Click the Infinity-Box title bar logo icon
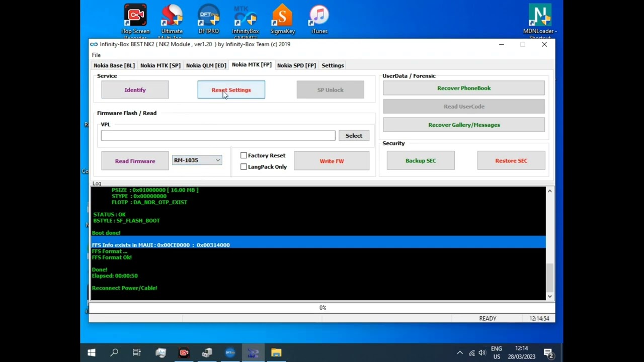This screenshot has width=644, height=362. [x=94, y=44]
